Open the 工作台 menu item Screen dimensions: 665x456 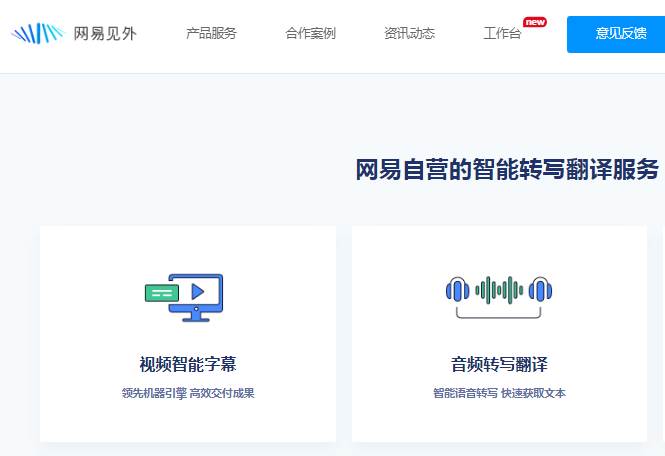tap(502, 33)
